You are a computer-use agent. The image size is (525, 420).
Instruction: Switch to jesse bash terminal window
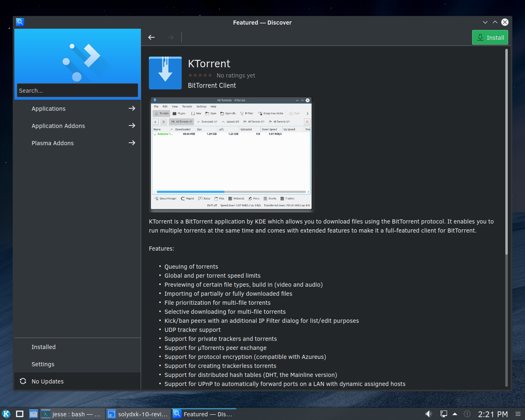(x=72, y=414)
